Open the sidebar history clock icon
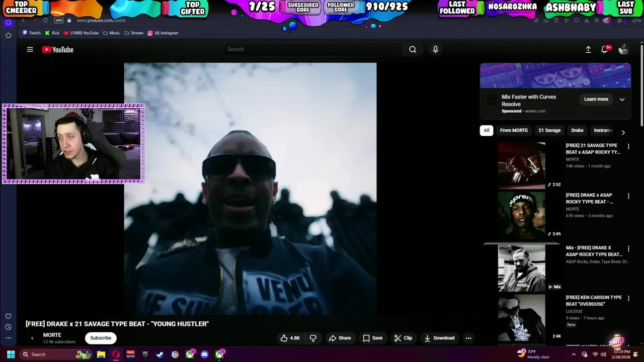This screenshot has width=644, height=362. tap(8, 327)
